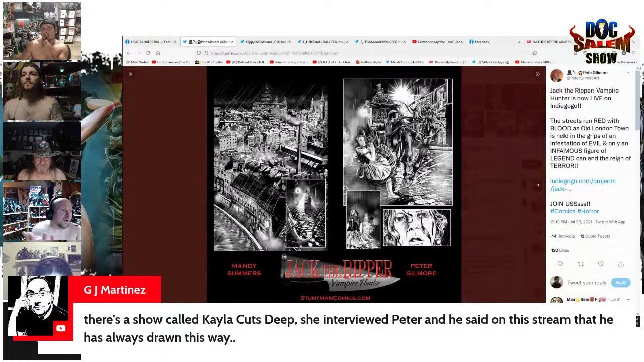The width and height of the screenshot is (644, 362).
Task: Like the tweet with heart icon
Action: point(601,264)
